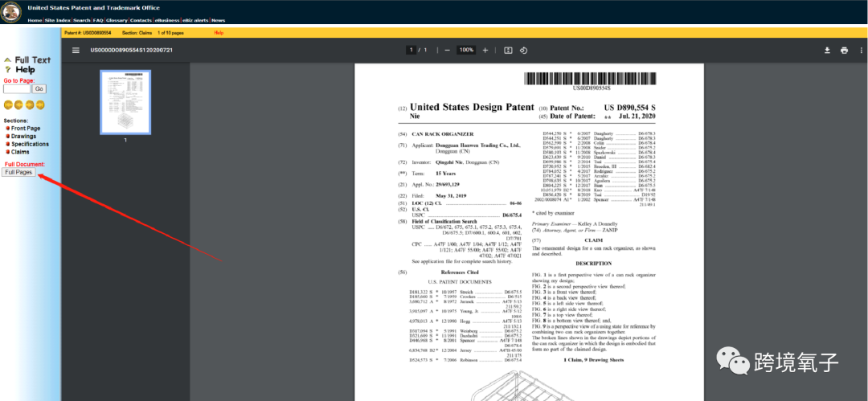Screen dimensions: 868x401
Task: Print the patent PDF
Action: [844, 51]
